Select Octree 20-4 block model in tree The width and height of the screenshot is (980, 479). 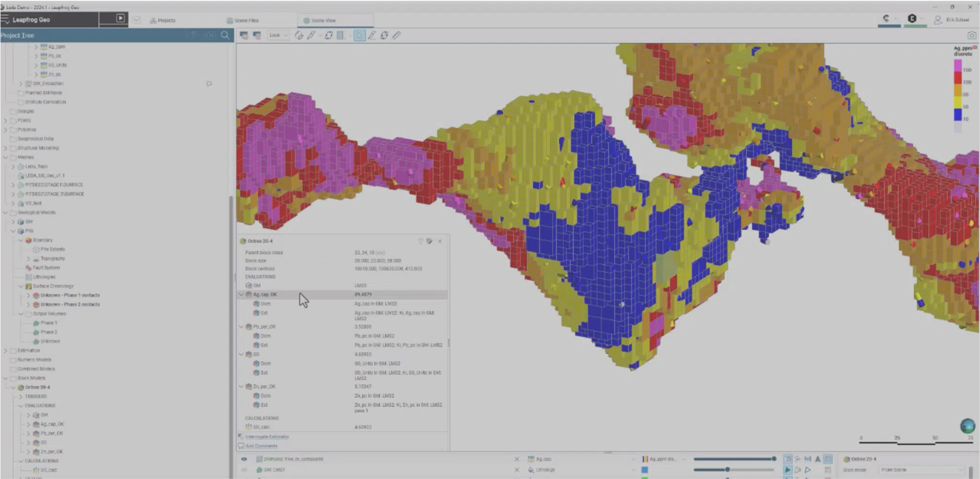pyautogui.click(x=37, y=388)
